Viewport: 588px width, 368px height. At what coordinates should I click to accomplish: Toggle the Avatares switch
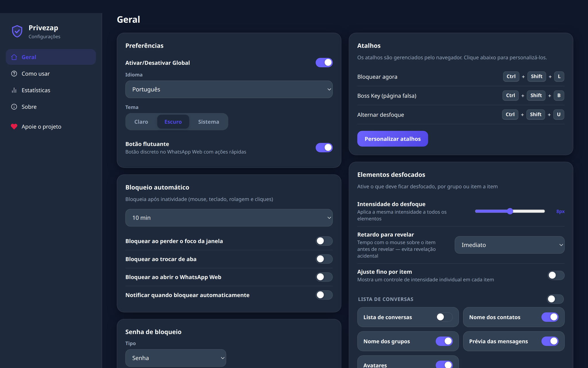click(444, 365)
